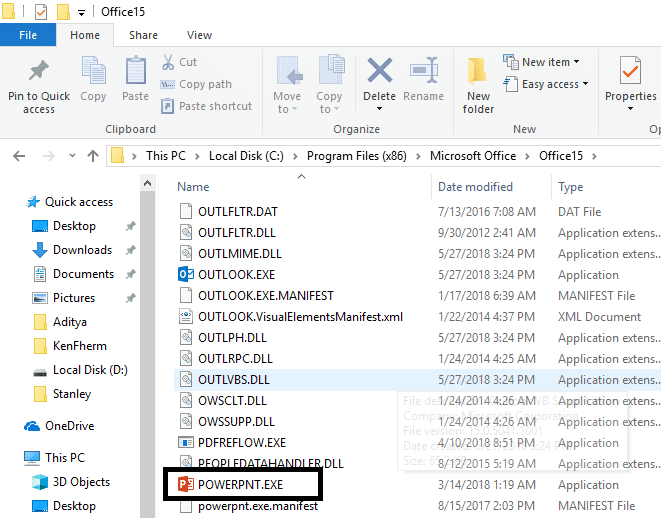This screenshot has height=518, width=661.
Task: Click the Rename icon
Action: point(424,70)
